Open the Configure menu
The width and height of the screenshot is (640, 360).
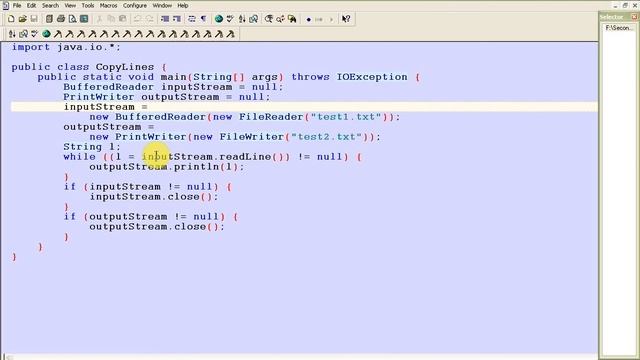(135, 6)
